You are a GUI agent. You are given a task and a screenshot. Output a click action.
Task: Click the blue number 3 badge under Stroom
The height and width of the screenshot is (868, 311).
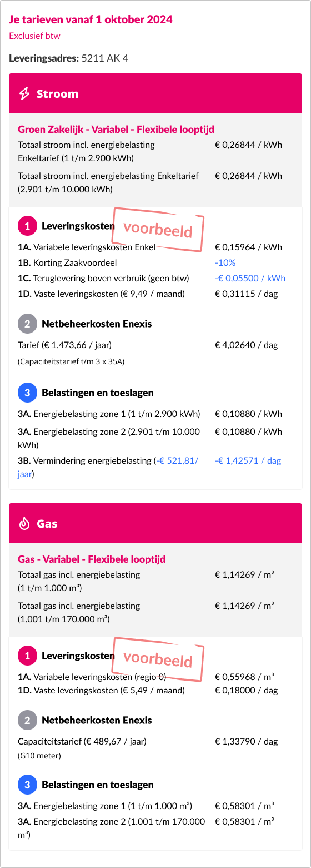[27, 393]
